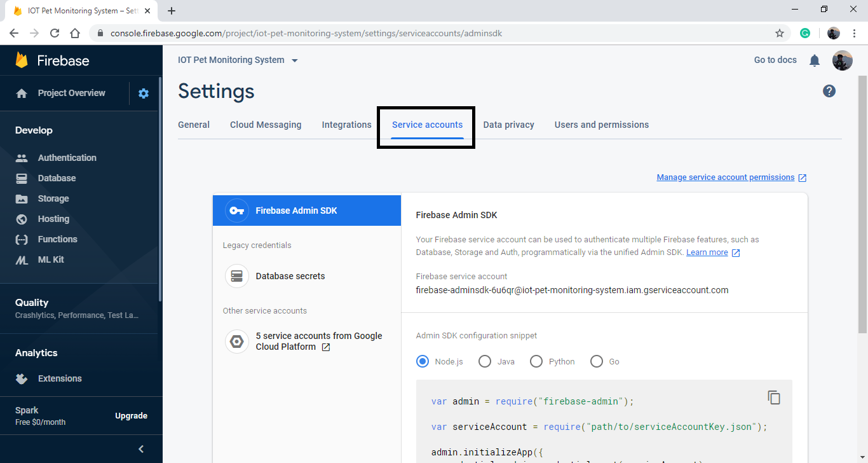The height and width of the screenshot is (463, 868).
Task: Click Manage service account permissions
Action: click(x=725, y=177)
